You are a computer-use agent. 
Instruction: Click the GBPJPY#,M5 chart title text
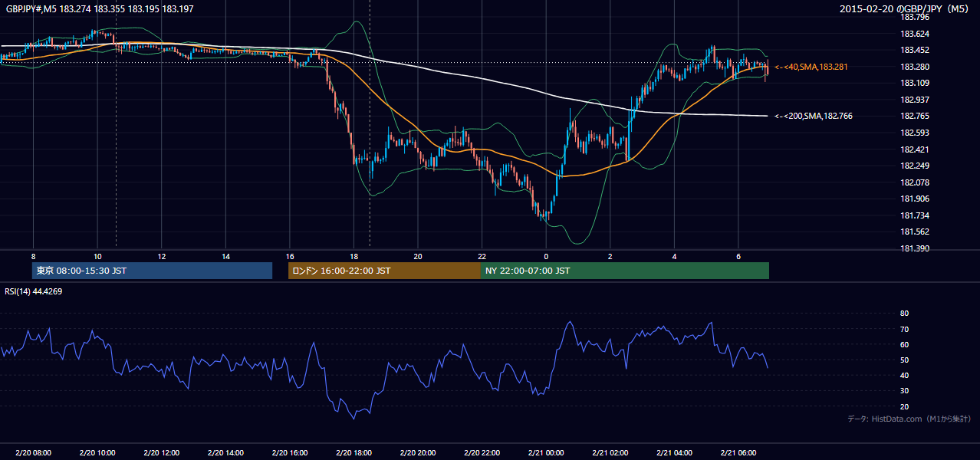pyautogui.click(x=100, y=8)
